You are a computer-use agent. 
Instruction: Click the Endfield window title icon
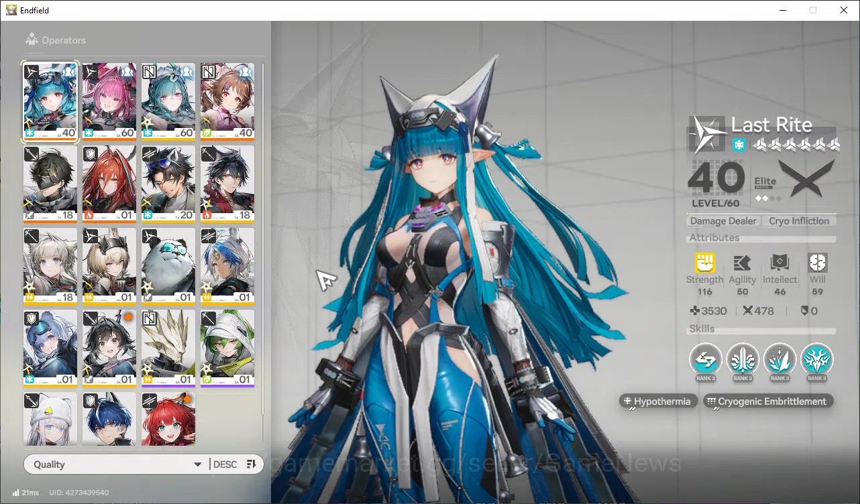pos(11,10)
